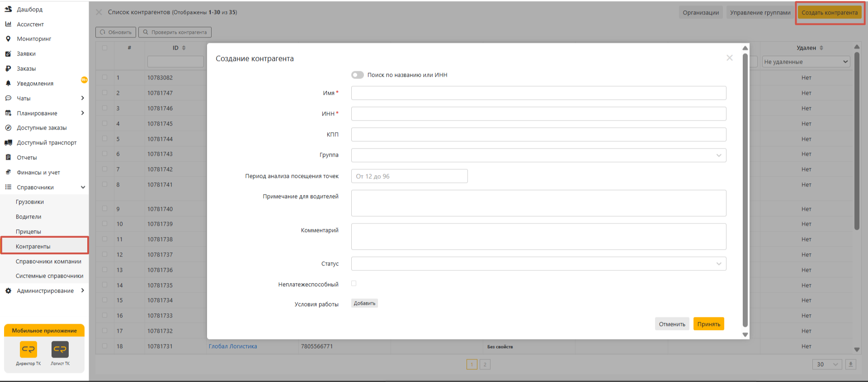Click the Notifications bell icon
Screen dimensions: 868x382
click(8, 84)
